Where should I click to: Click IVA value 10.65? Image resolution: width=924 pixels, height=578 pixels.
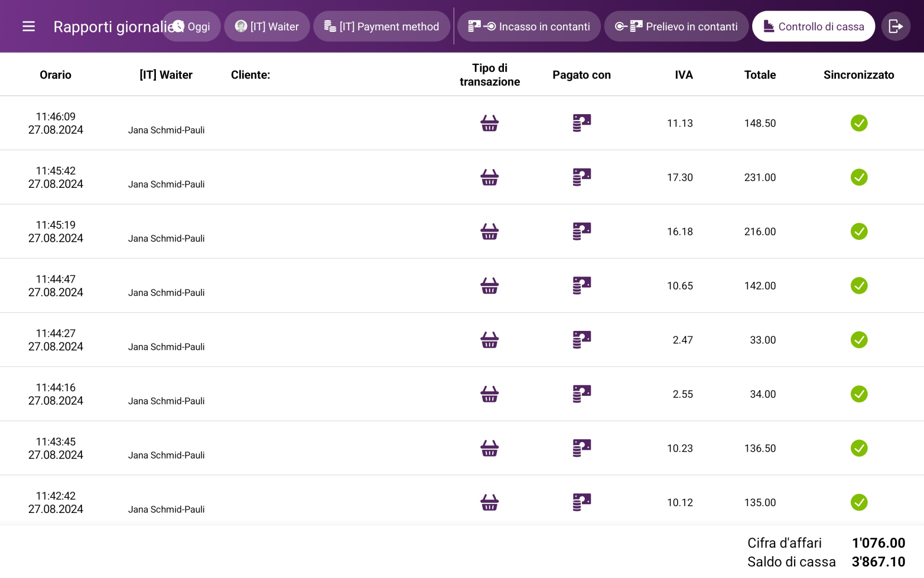coord(680,286)
